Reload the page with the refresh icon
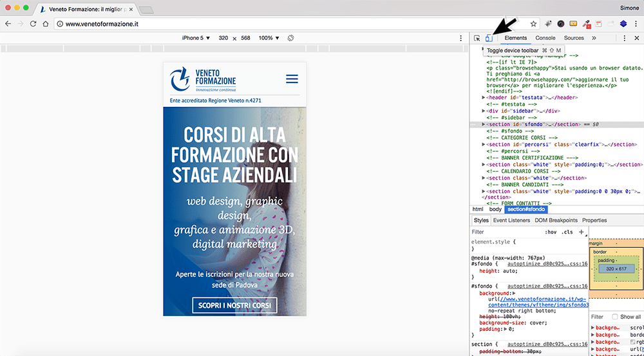644x356 pixels. click(33, 24)
